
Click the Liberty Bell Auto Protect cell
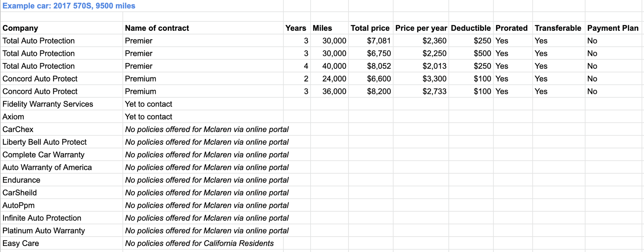[62, 142]
